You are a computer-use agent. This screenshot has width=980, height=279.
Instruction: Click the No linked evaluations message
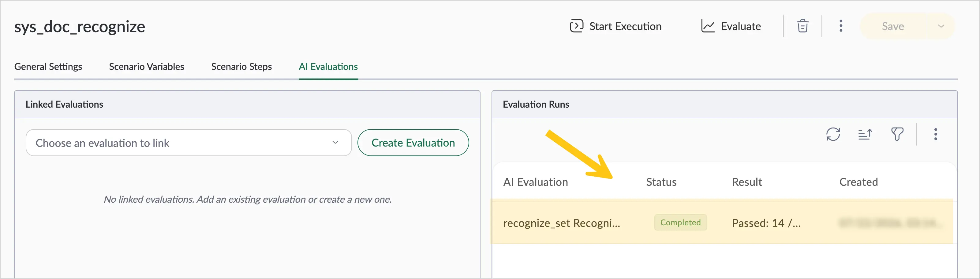248,199
